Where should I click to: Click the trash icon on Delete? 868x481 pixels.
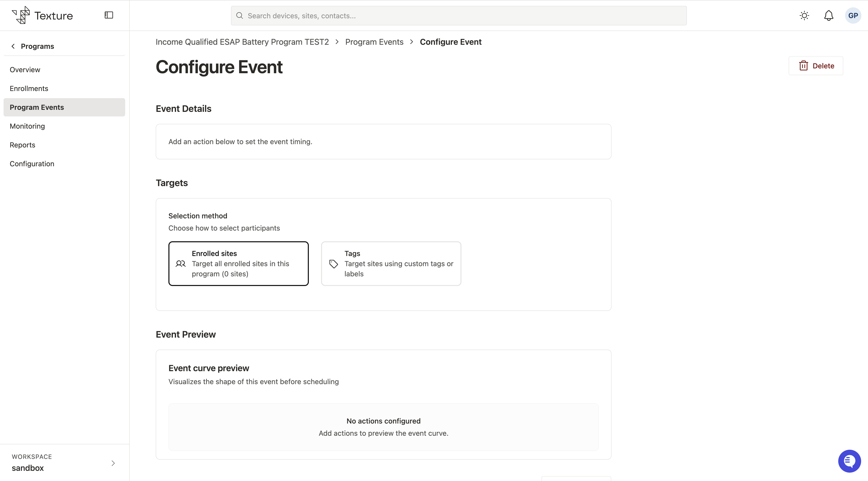click(x=803, y=66)
